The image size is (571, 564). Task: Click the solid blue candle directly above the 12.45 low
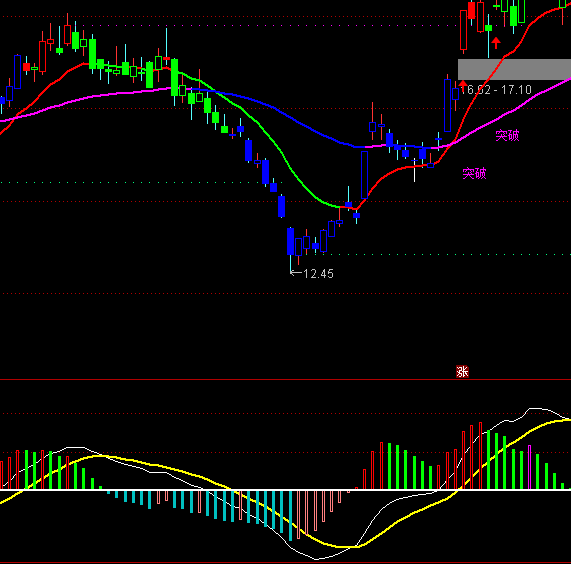tap(290, 241)
